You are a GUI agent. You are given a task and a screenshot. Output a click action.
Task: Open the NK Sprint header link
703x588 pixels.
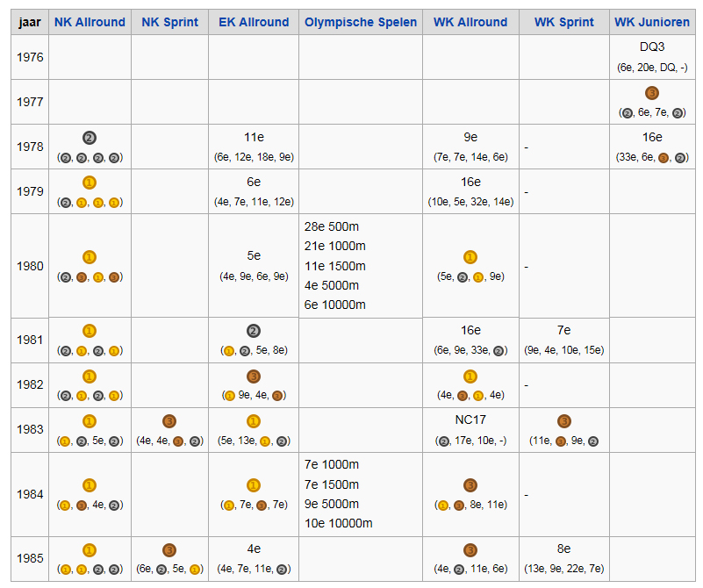169,22
